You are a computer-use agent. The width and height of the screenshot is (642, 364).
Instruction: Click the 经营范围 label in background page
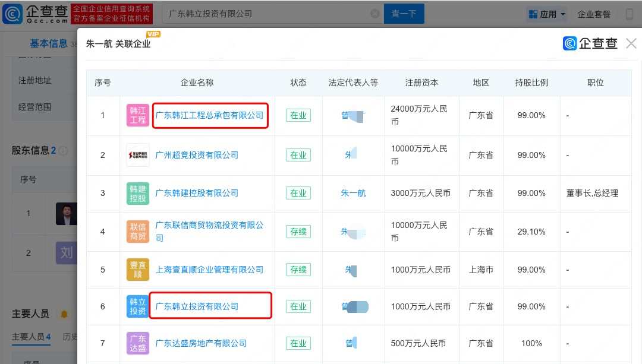coord(35,107)
